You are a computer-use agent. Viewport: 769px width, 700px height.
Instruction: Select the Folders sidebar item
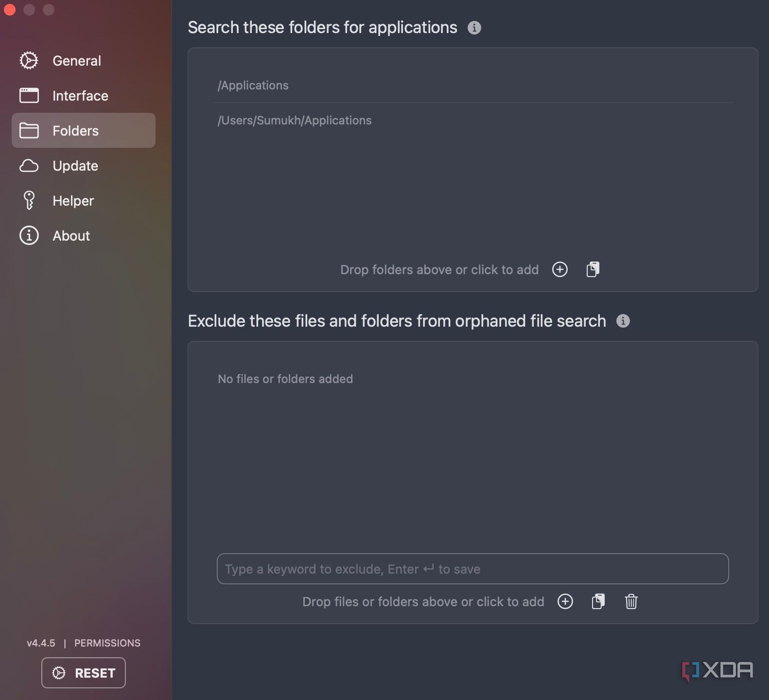84,130
